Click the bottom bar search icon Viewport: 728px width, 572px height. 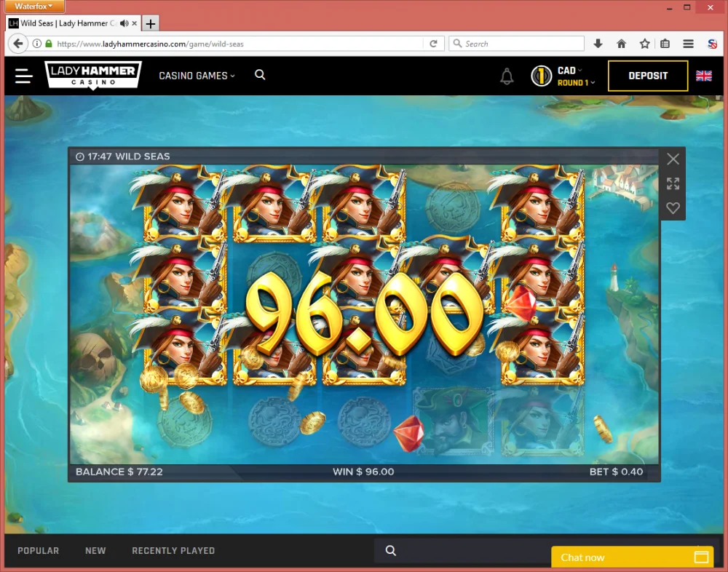[391, 551]
